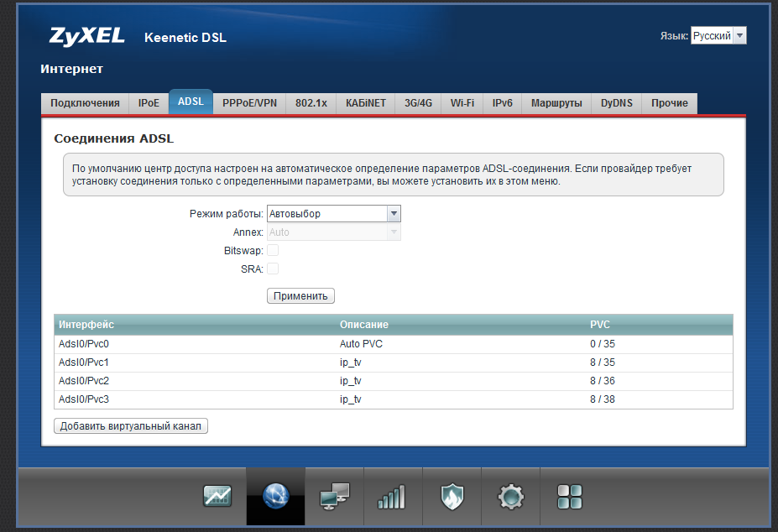The image size is (778, 532).
Task: Expand the Annex dropdown
Action: (333, 232)
